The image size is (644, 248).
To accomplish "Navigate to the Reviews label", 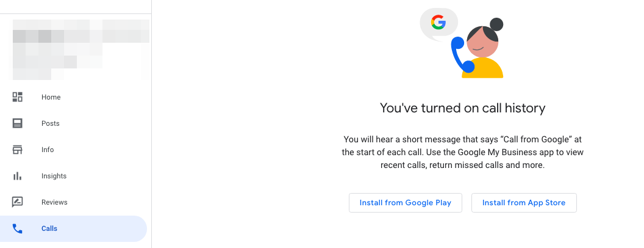I will [54, 202].
